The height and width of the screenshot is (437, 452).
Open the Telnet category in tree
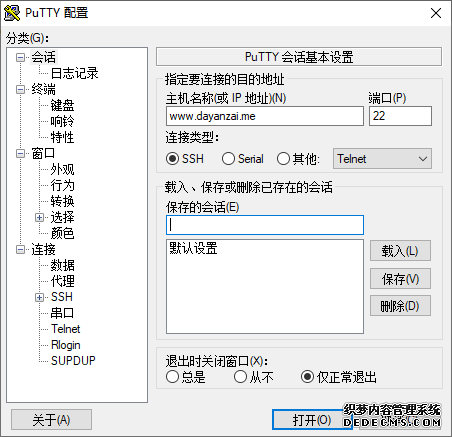tap(66, 329)
